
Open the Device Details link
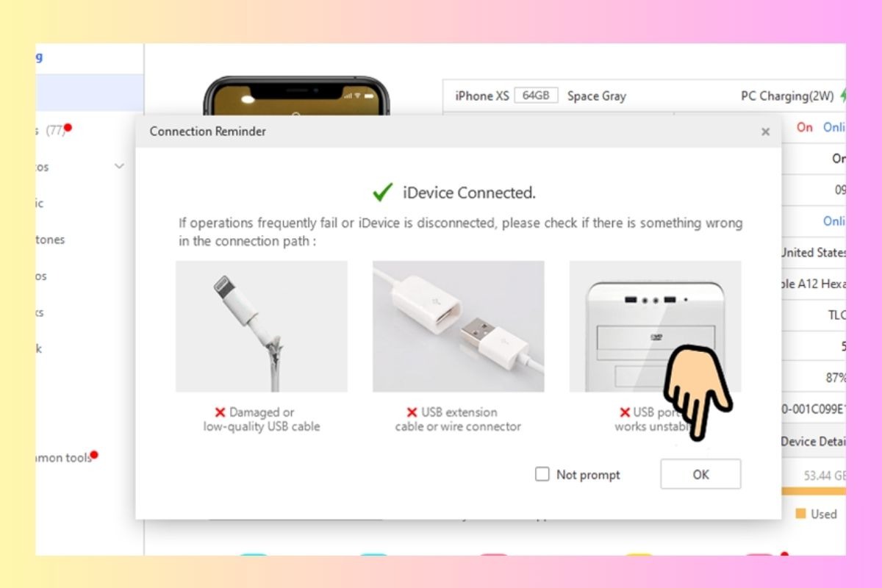(x=813, y=441)
